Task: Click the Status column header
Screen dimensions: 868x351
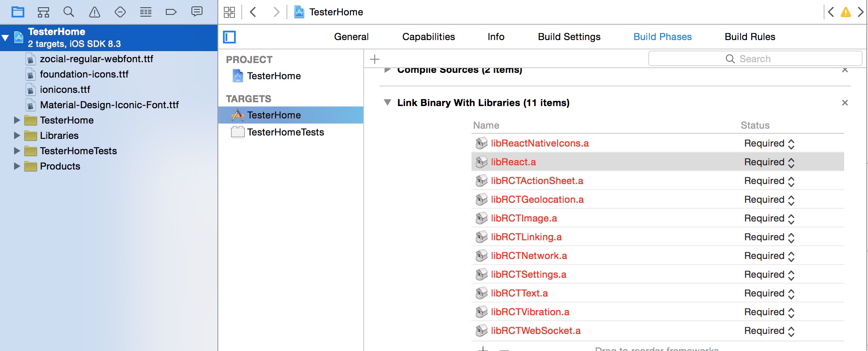Action: [755, 125]
